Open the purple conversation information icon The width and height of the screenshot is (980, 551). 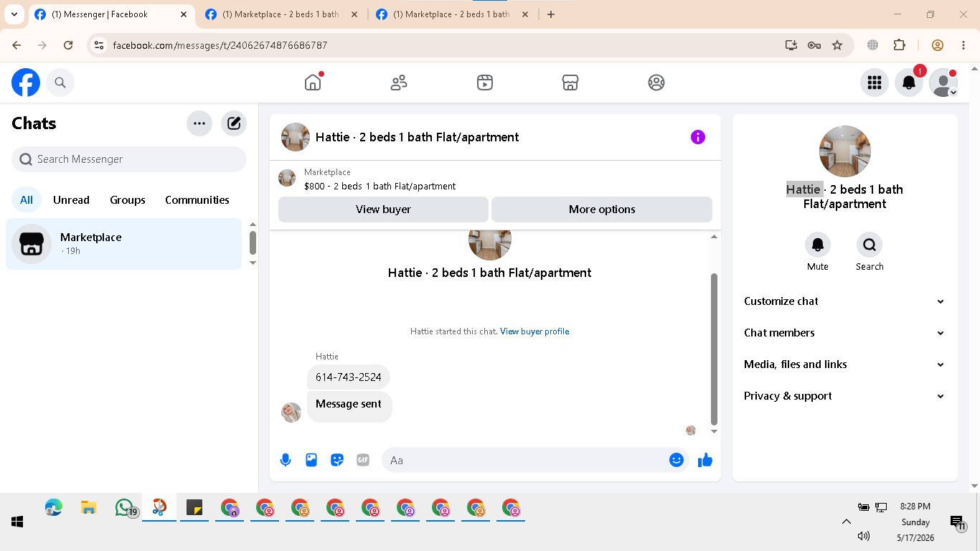(x=698, y=137)
